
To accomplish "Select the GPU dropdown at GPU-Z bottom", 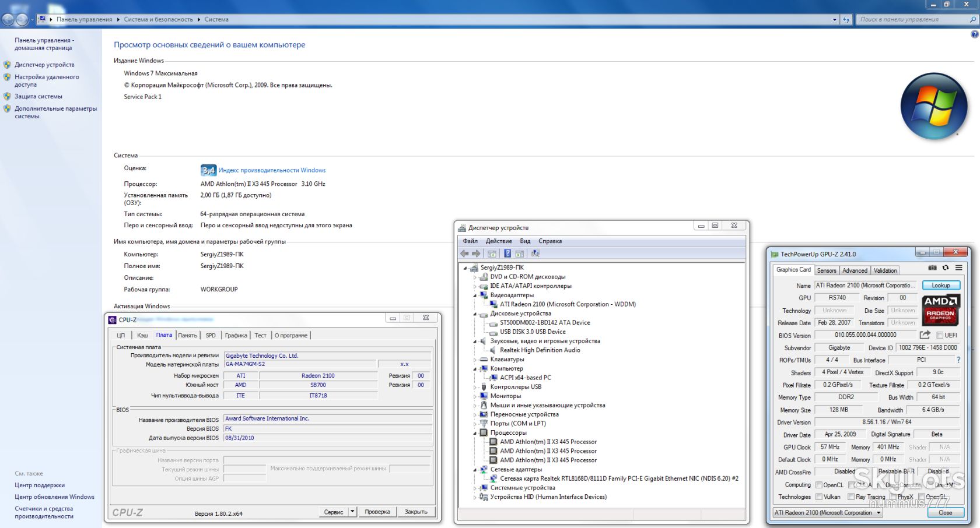I will pyautogui.click(x=827, y=513).
